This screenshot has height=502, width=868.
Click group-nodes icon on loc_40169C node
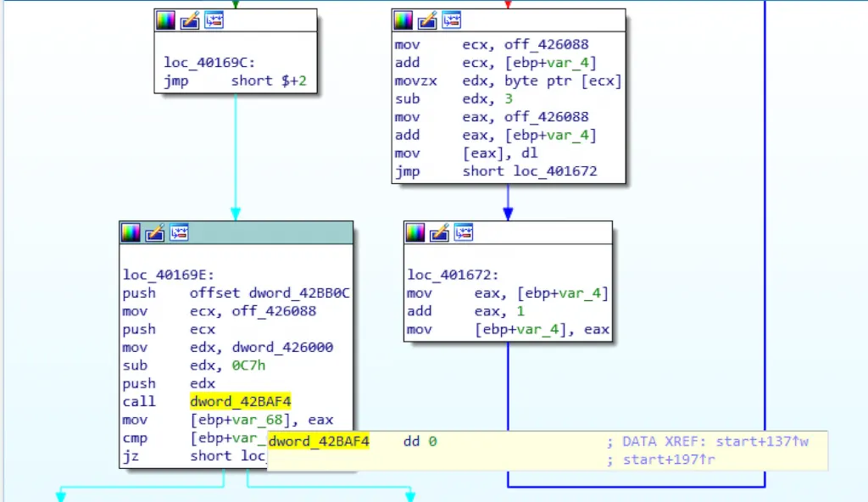coord(214,20)
